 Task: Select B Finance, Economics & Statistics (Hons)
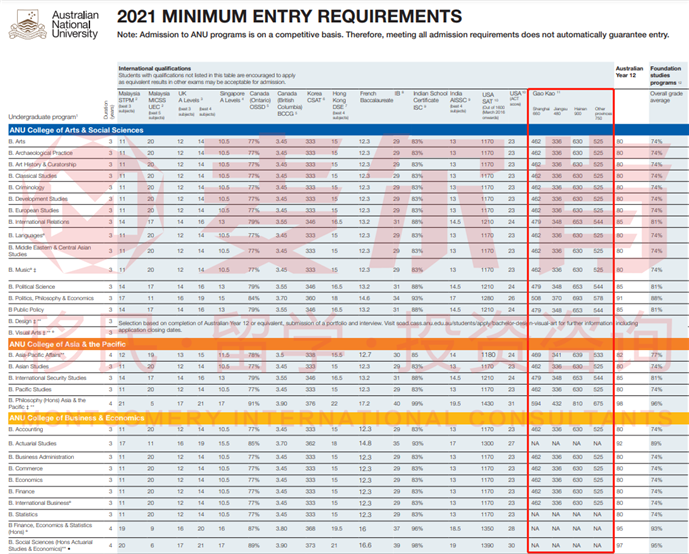click(x=50, y=529)
